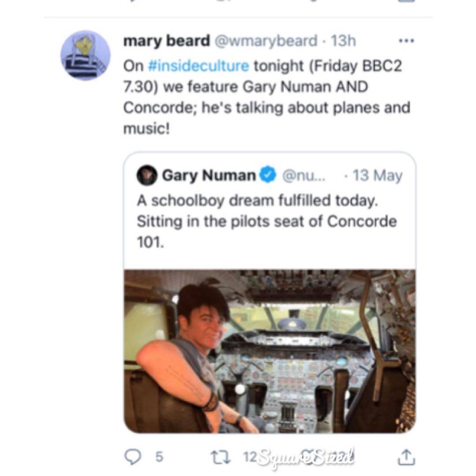Image resolution: width=476 pixels, height=476 pixels.
Task: Open the #insideculture hashtag
Action: (x=198, y=66)
